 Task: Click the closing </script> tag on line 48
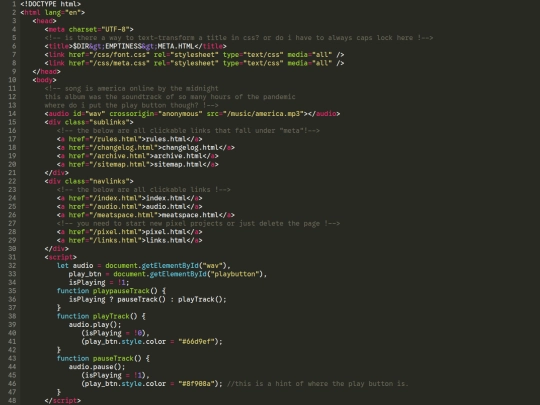[63, 401]
